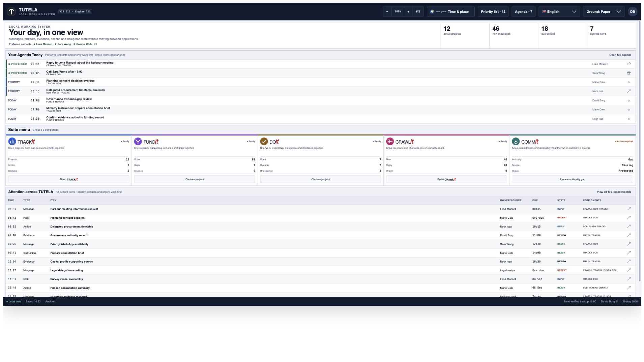Click the 12 active projects stat
The width and height of the screenshot is (644, 362).
point(464,35)
